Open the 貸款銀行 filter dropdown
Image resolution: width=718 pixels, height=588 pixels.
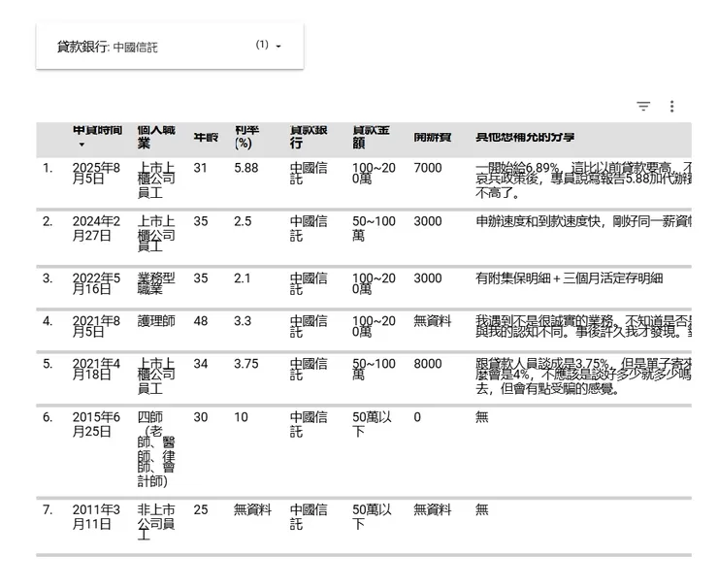click(170, 47)
